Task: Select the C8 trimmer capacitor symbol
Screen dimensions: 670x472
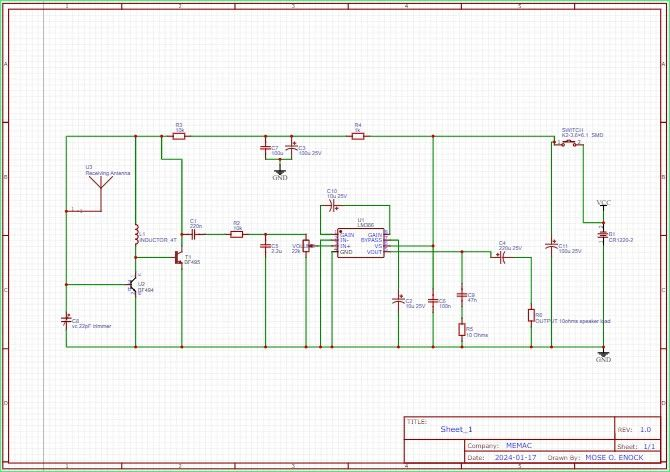Action: tap(66, 320)
